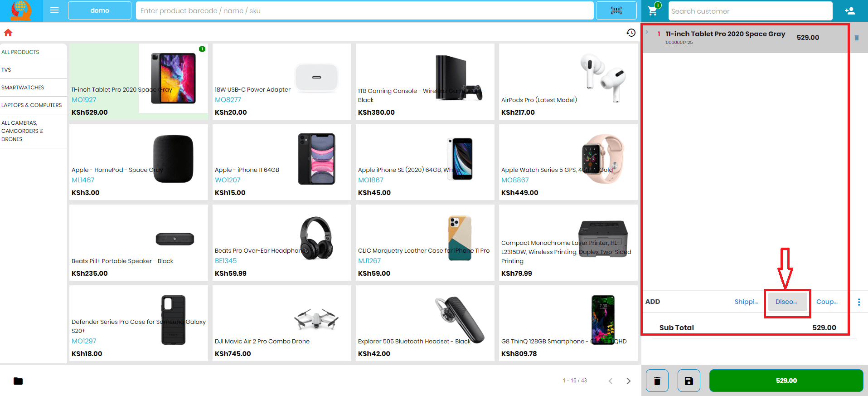
Task: Open the shopping cart icon
Action: point(653,10)
